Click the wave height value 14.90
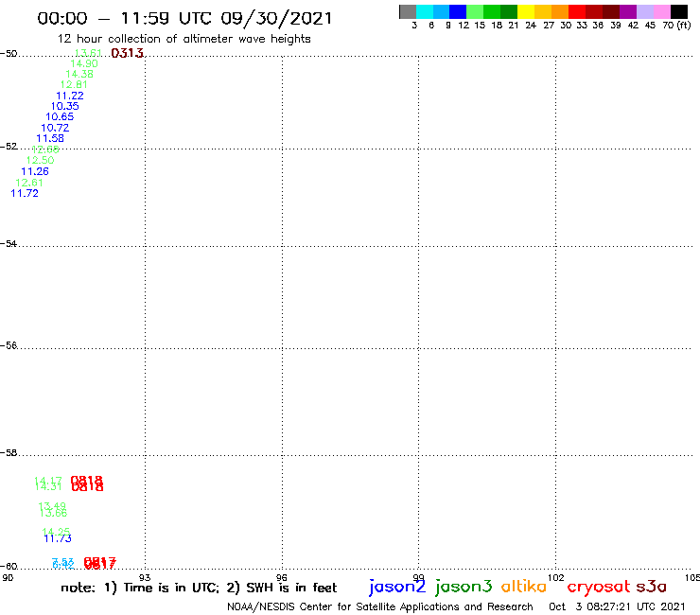The image size is (700, 615). click(84, 63)
